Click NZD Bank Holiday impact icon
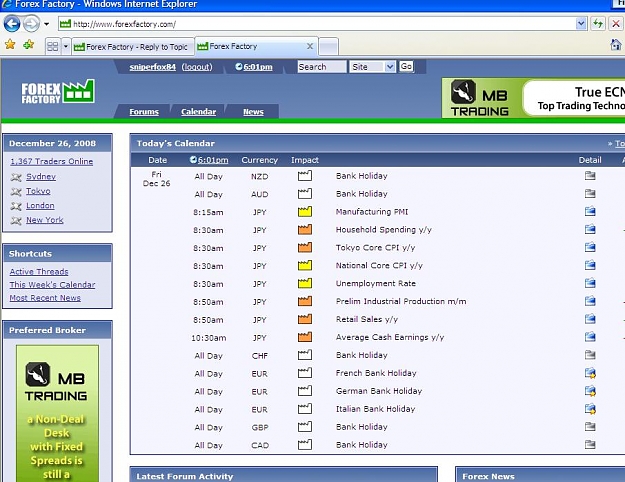Viewport: 625px width, 482px height. point(305,176)
